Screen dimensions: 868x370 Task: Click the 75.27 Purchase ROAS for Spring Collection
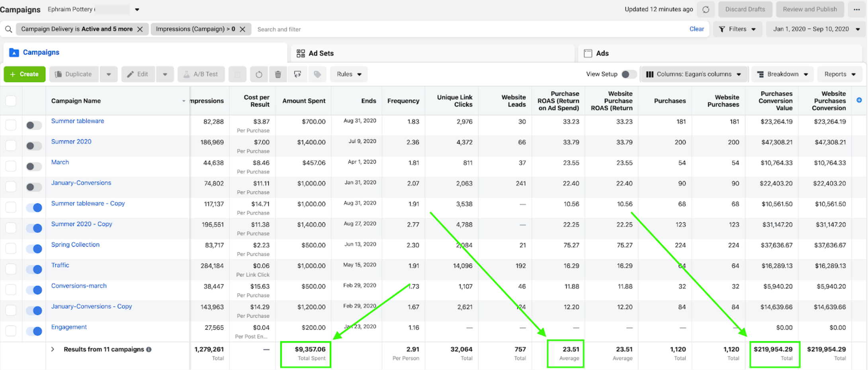click(x=571, y=245)
